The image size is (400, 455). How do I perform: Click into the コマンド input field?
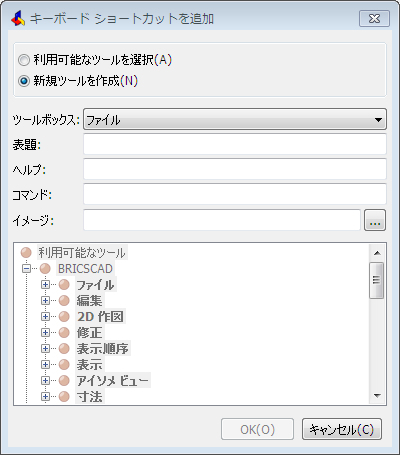coord(235,194)
